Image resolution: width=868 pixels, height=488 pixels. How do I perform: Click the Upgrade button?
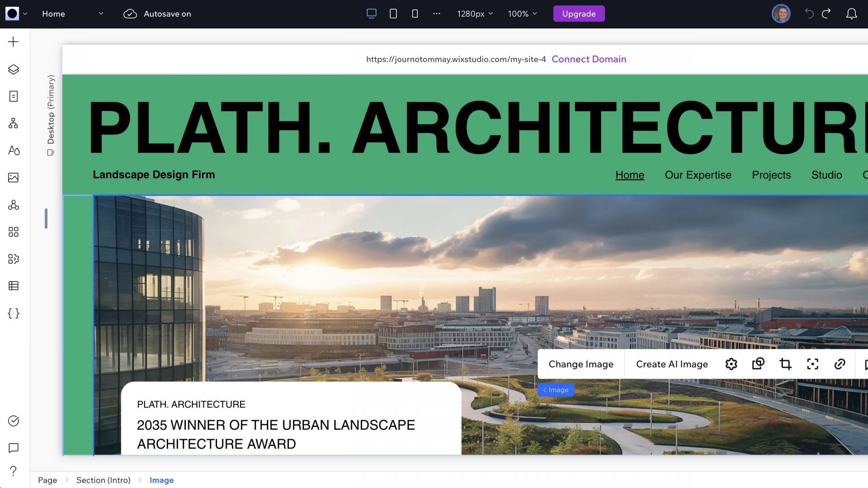click(579, 14)
